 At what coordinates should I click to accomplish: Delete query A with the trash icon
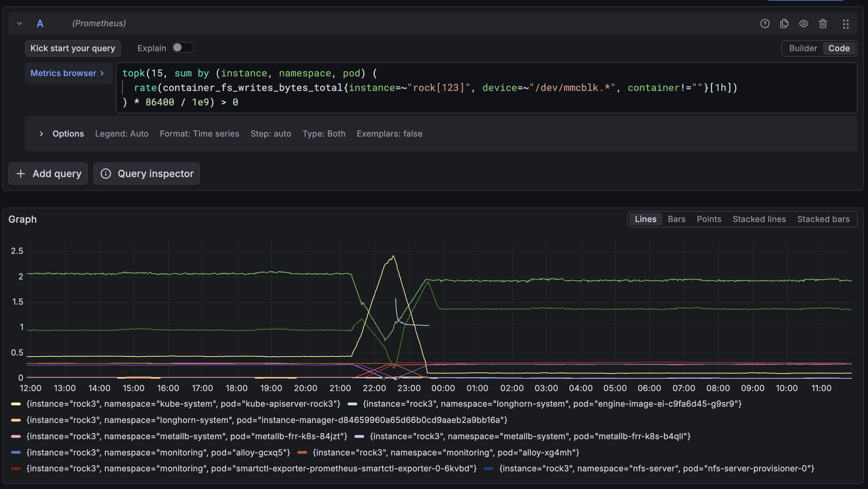[x=823, y=24]
